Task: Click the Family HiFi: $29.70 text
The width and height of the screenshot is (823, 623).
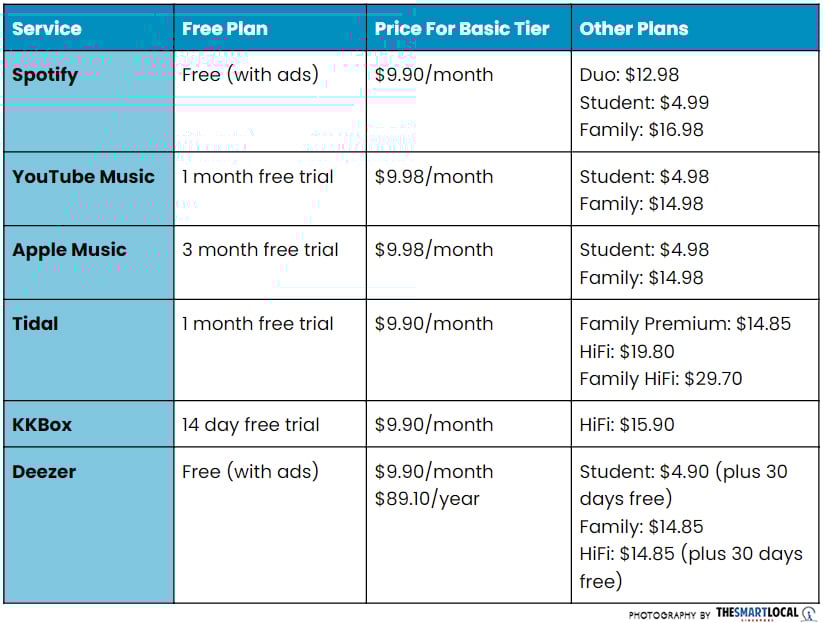Action: tap(661, 378)
